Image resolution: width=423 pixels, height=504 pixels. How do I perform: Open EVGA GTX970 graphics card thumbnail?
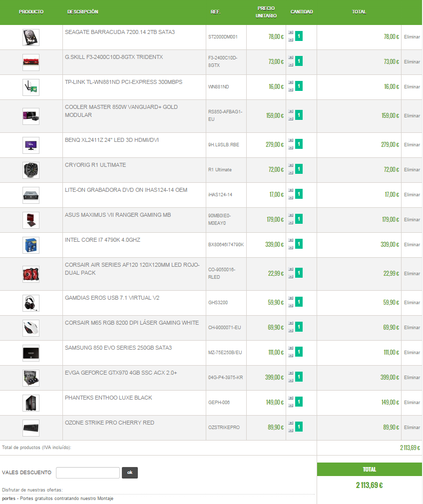(31, 378)
